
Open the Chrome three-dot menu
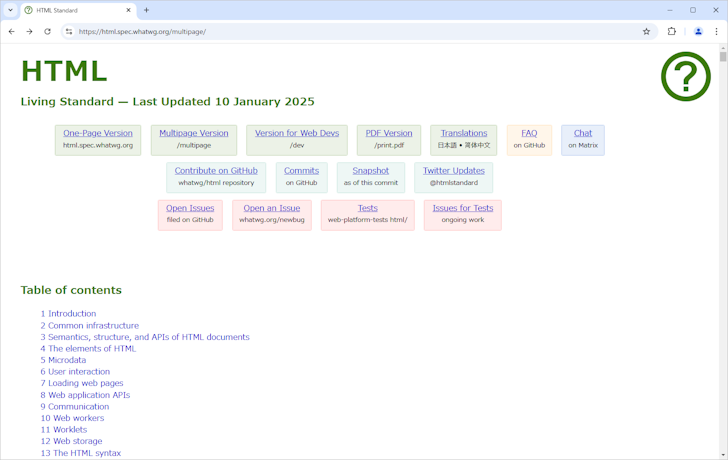point(716,31)
